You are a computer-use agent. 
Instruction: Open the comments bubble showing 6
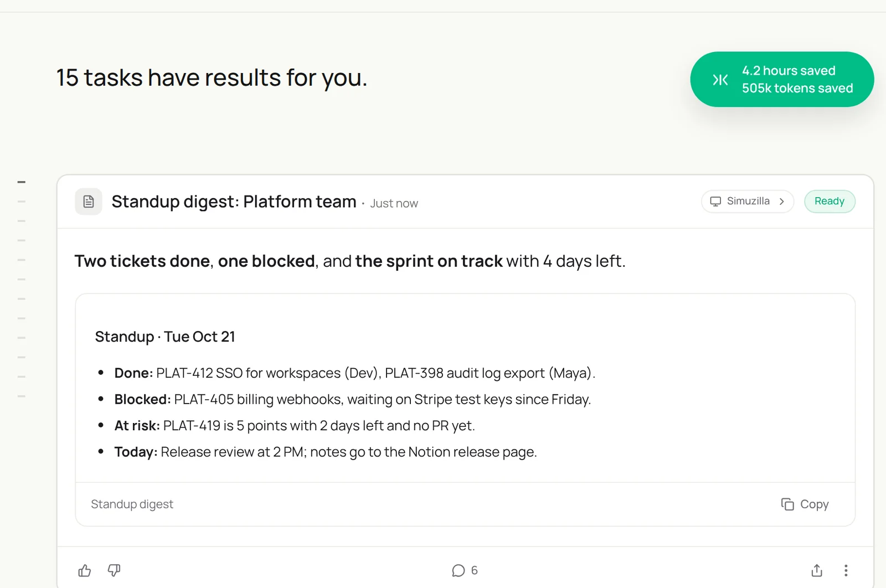465,570
